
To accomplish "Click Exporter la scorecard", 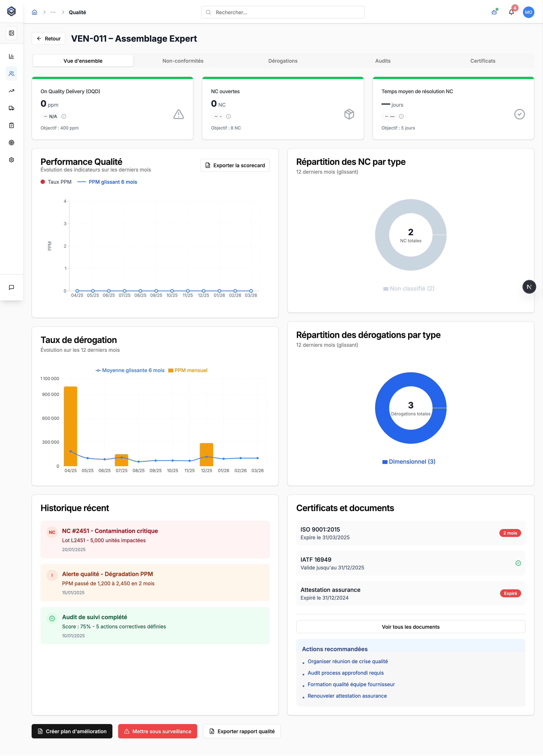I will [235, 165].
